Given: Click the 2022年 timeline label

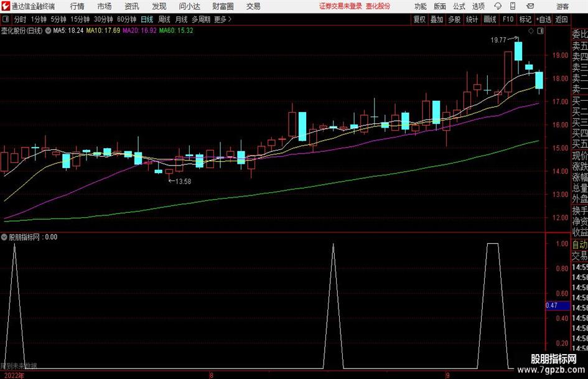Looking at the screenshot, I should (13, 375).
